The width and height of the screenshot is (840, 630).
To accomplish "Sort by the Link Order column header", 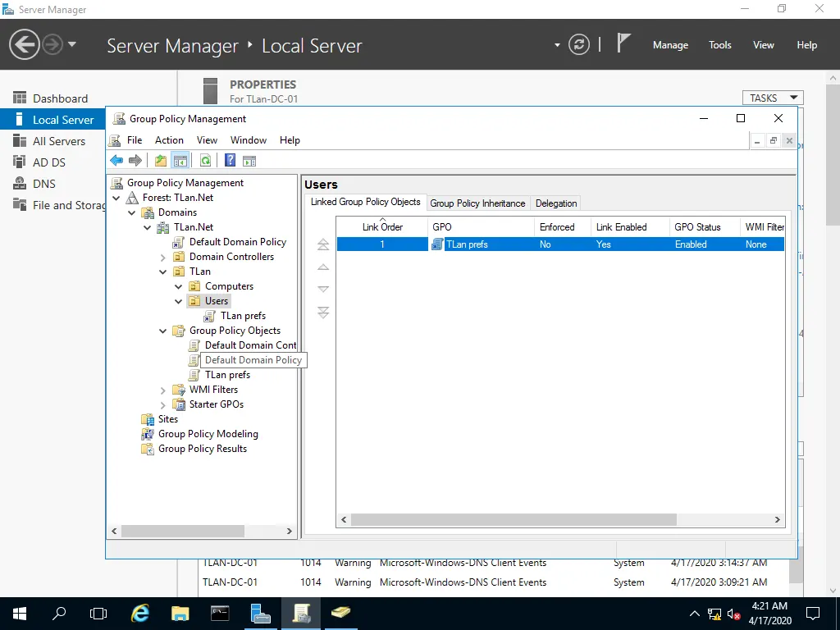I will click(x=382, y=226).
